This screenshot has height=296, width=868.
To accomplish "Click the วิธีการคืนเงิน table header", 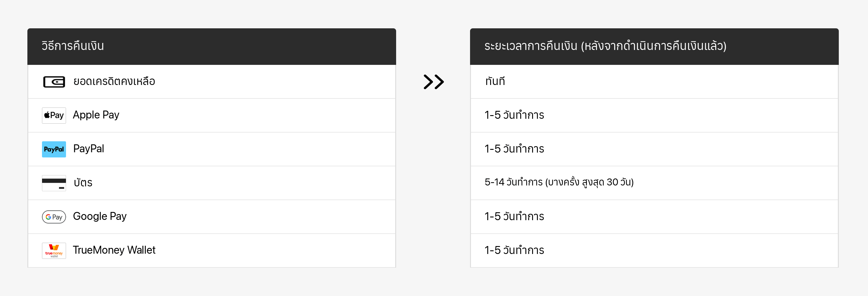I will click(73, 46).
